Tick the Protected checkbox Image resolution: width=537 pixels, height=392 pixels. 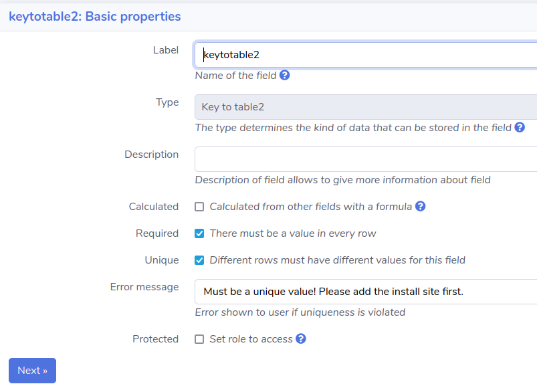pyautogui.click(x=199, y=339)
